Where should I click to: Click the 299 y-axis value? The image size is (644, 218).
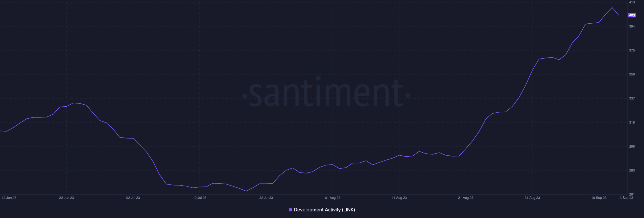point(632,146)
